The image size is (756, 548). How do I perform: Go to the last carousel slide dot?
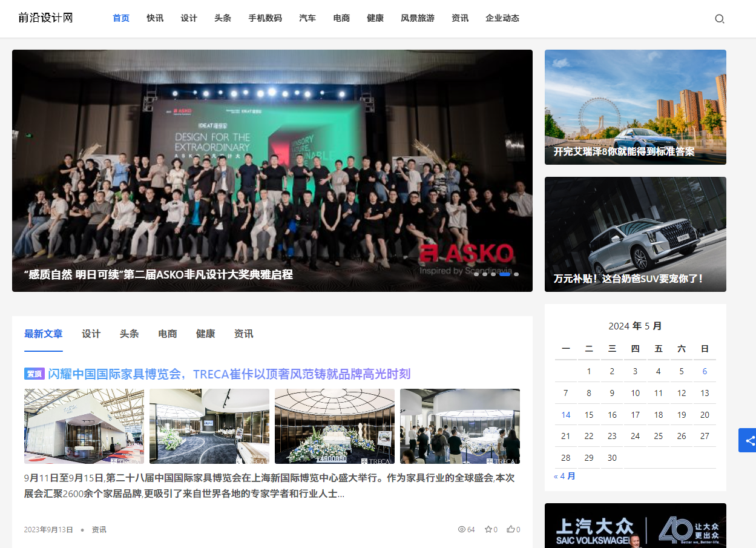point(516,274)
